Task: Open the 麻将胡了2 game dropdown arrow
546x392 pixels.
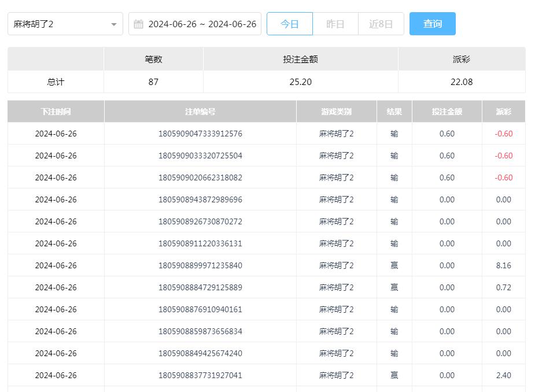Action: tap(114, 24)
